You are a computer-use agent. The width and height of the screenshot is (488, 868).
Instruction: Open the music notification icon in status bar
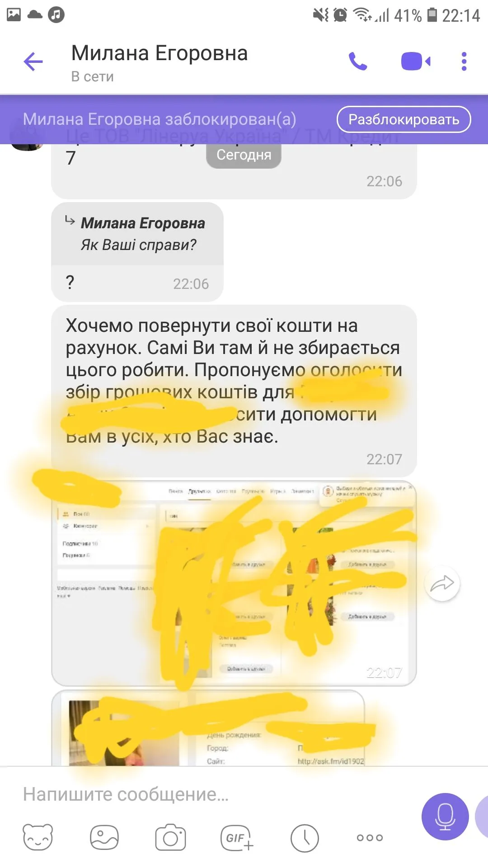56,15
